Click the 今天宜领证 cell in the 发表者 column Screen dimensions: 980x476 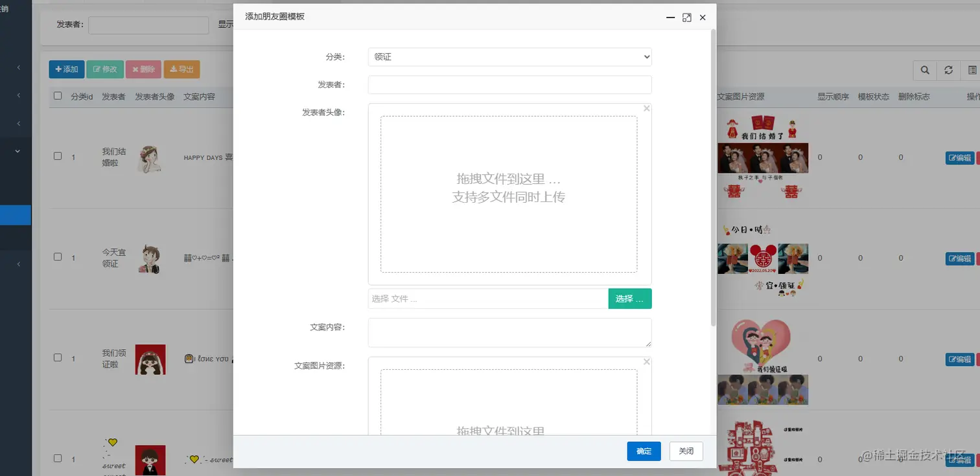114,258
